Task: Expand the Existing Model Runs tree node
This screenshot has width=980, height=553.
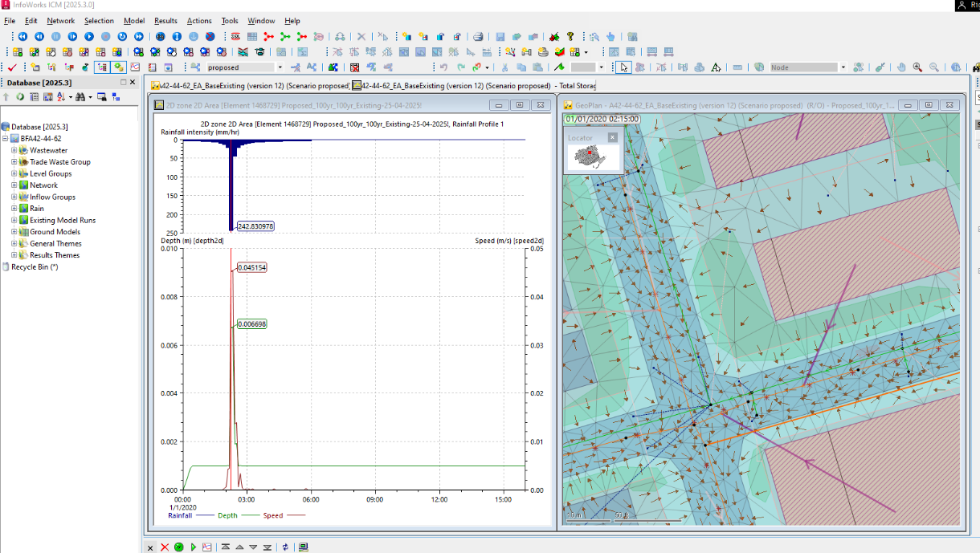Action: [x=14, y=220]
